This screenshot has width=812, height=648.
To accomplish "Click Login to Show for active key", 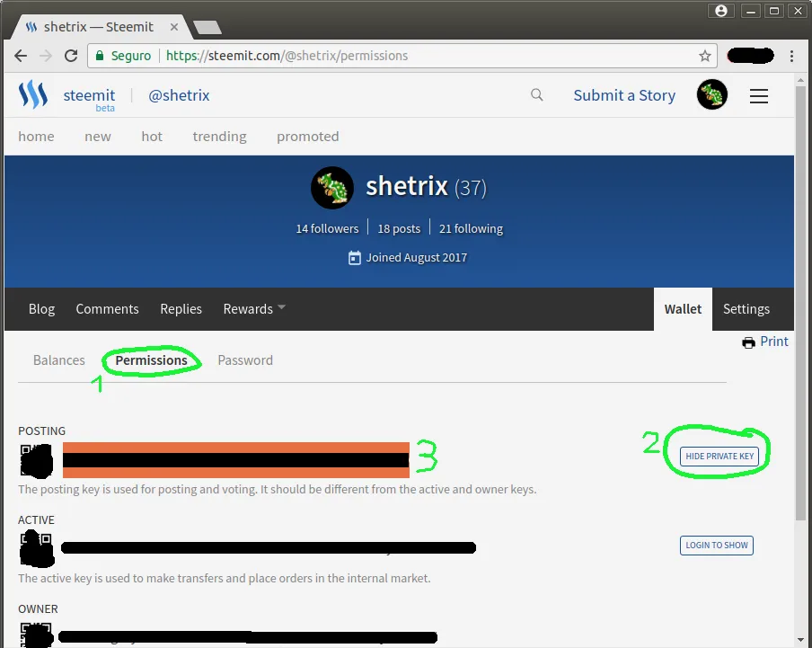I will [717, 546].
